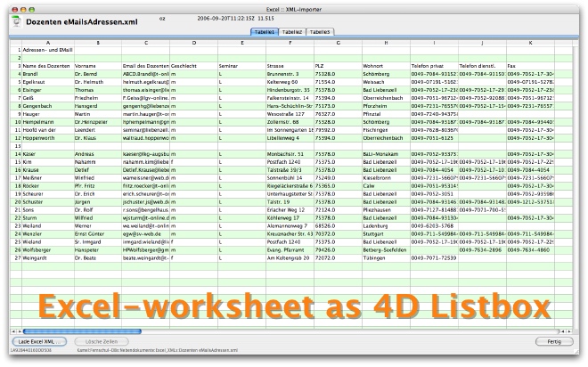Click column header I

pyautogui.click(x=434, y=43)
